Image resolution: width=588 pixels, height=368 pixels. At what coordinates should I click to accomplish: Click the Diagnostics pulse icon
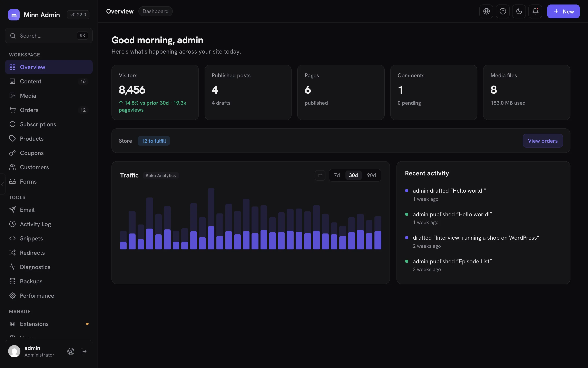click(12, 267)
